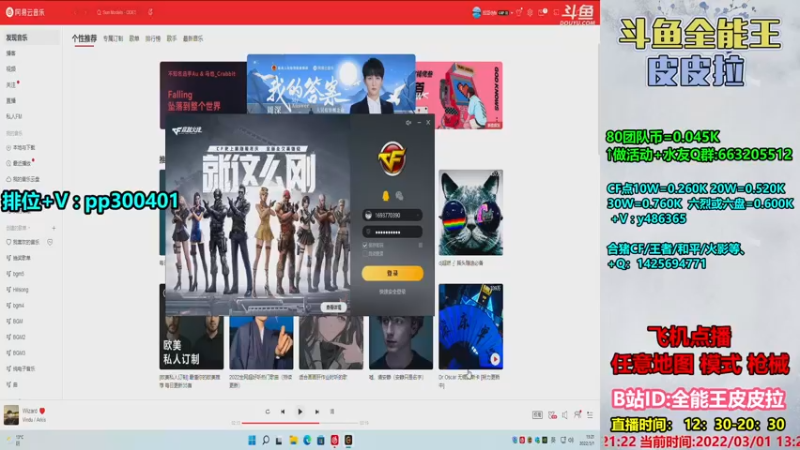
Task: View the 最新音乐 tab
Action: (x=193, y=39)
